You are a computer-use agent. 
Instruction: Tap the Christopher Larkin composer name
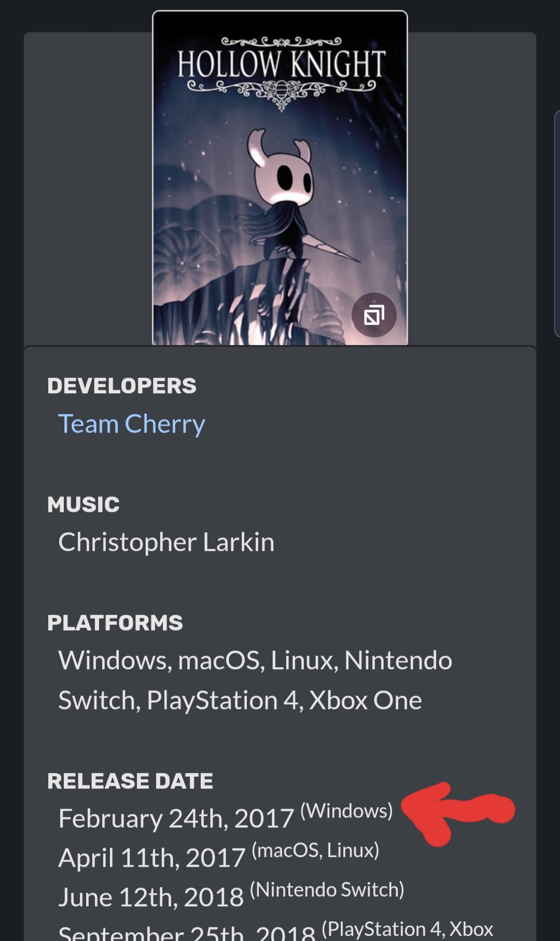[x=166, y=543]
